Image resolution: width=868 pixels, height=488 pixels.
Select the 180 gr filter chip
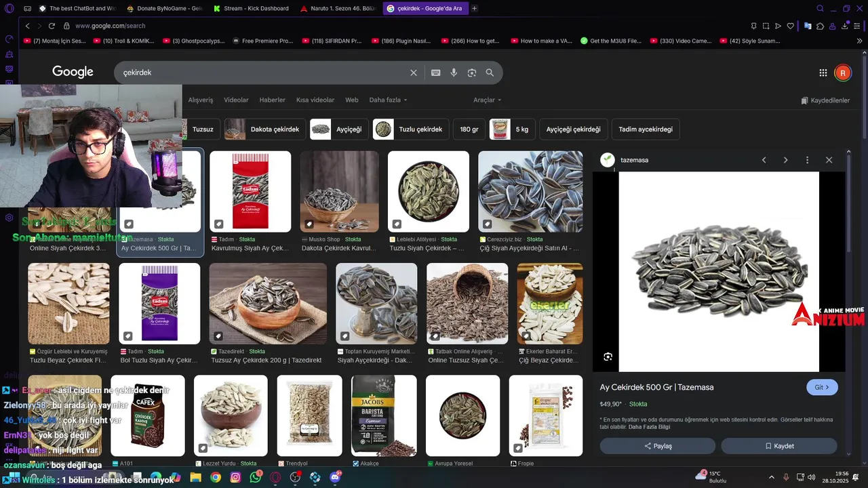(x=469, y=129)
